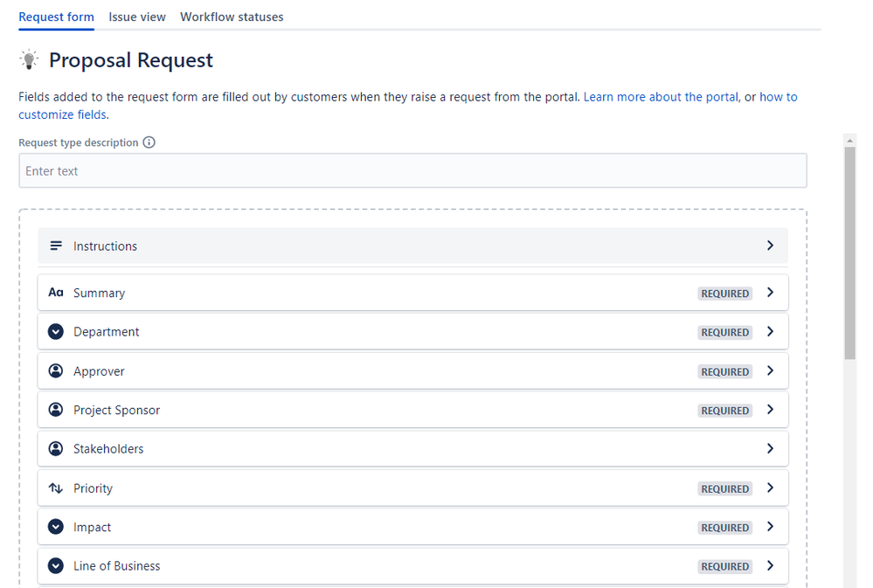The width and height of the screenshot is (873, 588).
Task: Click the short text icon beside Summary
Action: click(56, 293)
